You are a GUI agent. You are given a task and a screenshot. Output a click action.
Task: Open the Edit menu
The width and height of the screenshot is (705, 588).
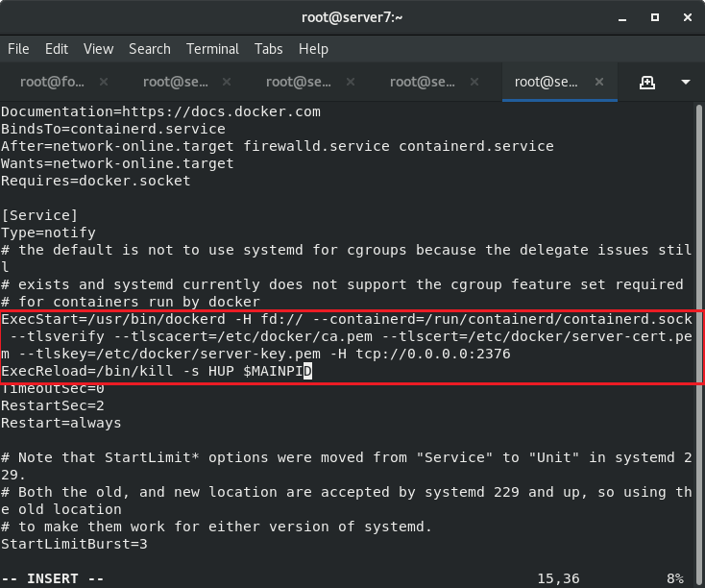coord(57,49)
